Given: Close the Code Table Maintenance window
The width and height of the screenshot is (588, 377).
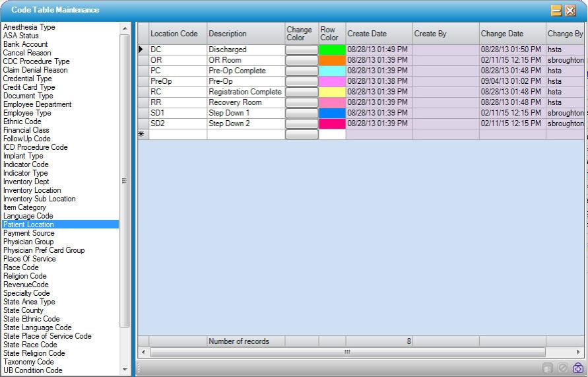Looking at the screenshot, I should tap(571, 11).
